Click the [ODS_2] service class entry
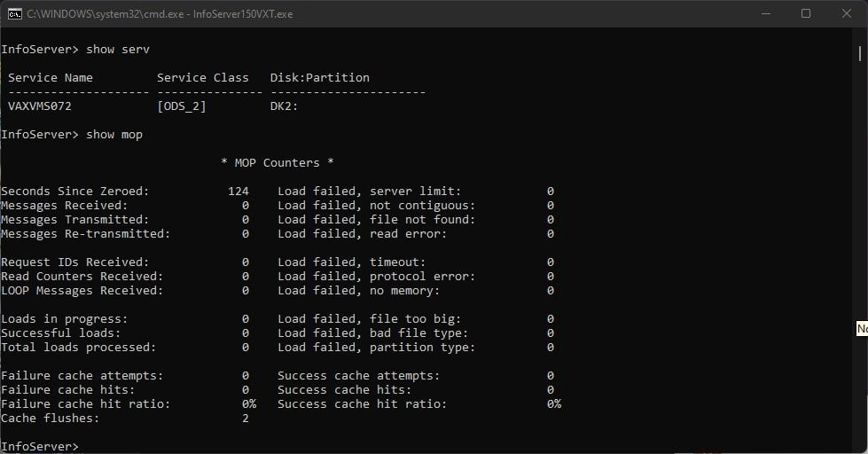 click(x=182, y=106)
